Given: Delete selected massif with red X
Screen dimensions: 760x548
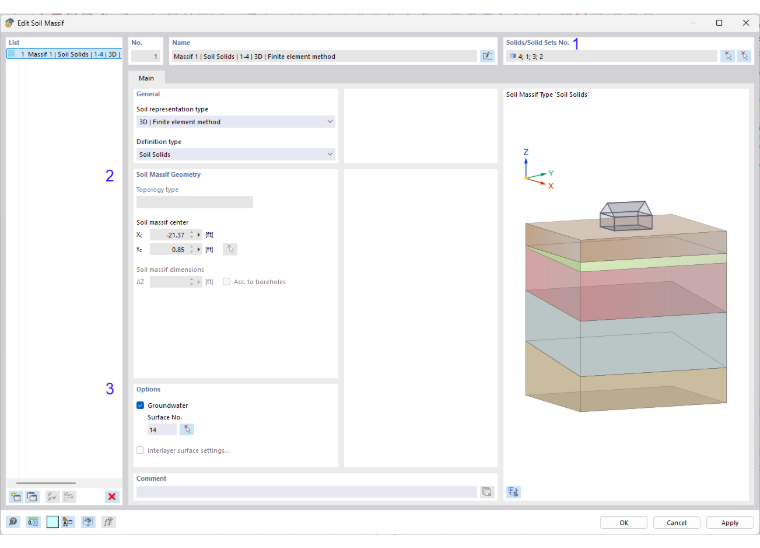Looking at the screenshot, I should [112, 496].
